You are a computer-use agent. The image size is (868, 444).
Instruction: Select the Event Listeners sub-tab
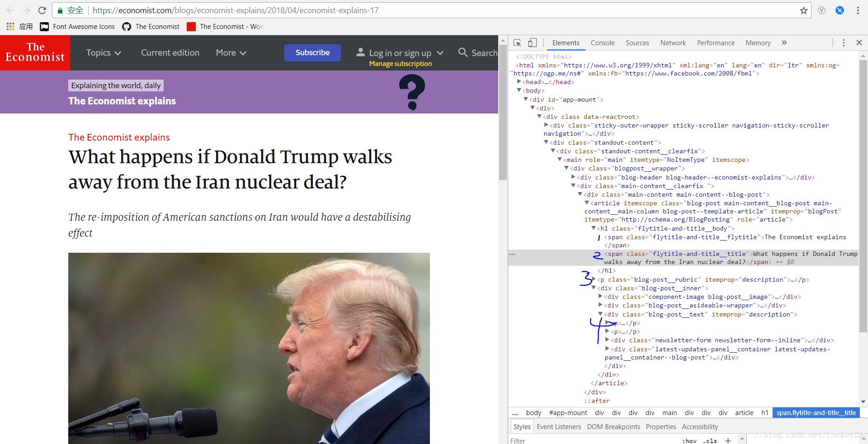[x=559, y=427]
